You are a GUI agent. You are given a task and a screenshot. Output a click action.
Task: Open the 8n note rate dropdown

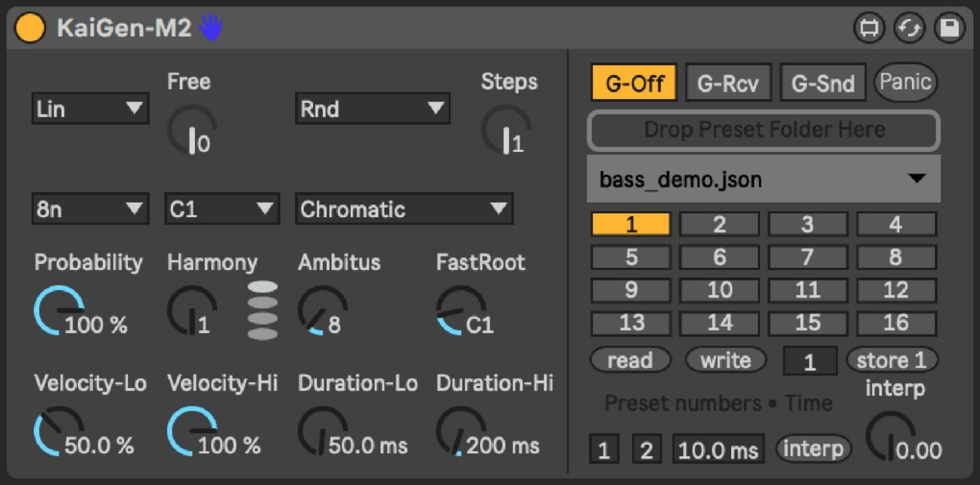(90, 209)
